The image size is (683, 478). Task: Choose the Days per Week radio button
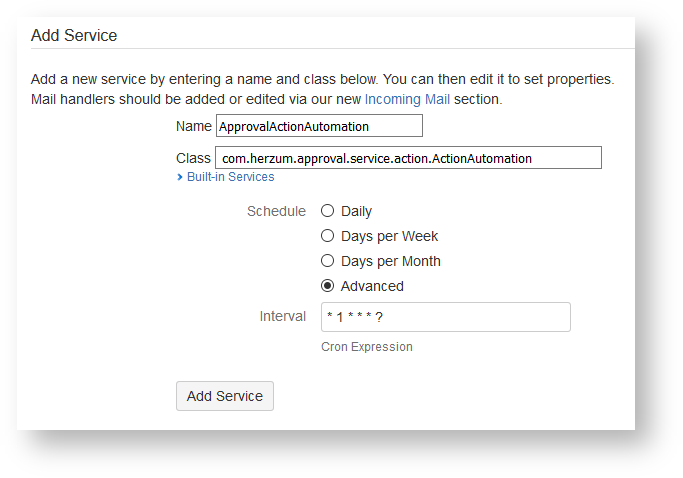327,236
